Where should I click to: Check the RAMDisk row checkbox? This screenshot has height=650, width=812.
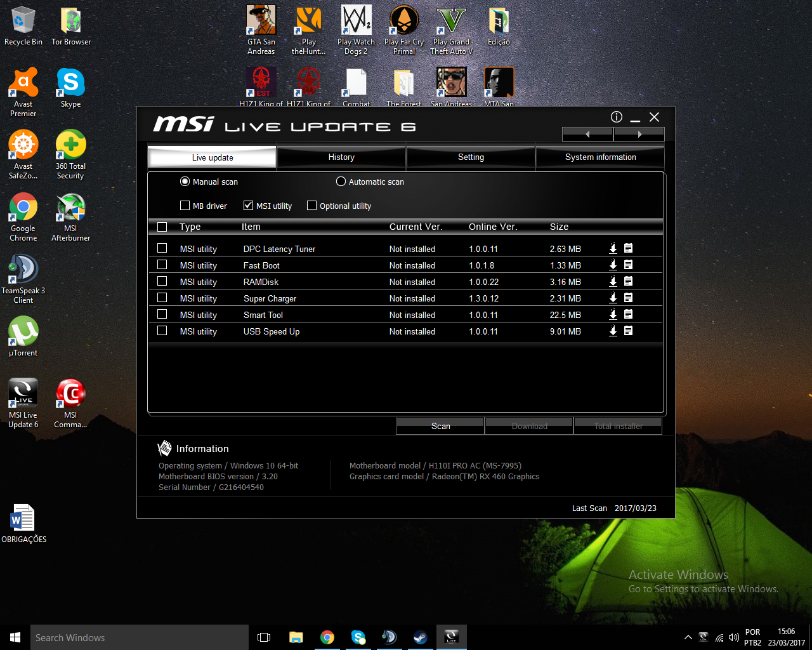(x=162, y=281)
